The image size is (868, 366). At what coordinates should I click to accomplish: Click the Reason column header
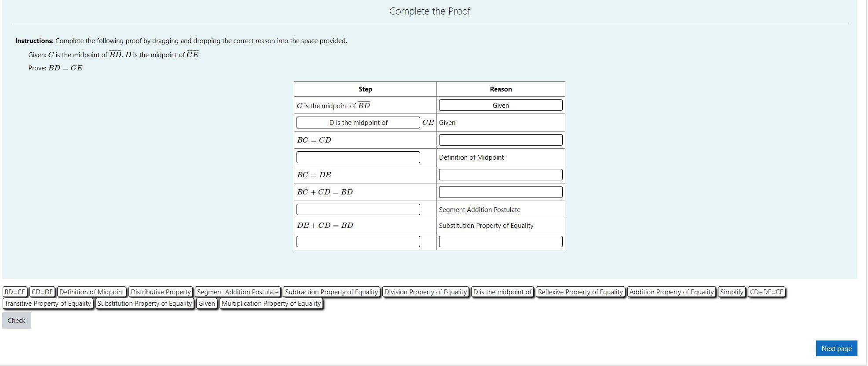[501, 89]
